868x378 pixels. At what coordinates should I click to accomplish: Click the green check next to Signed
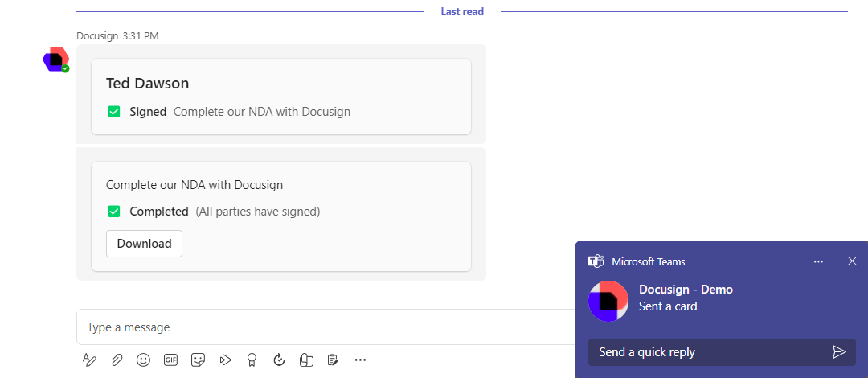(114, 112)
